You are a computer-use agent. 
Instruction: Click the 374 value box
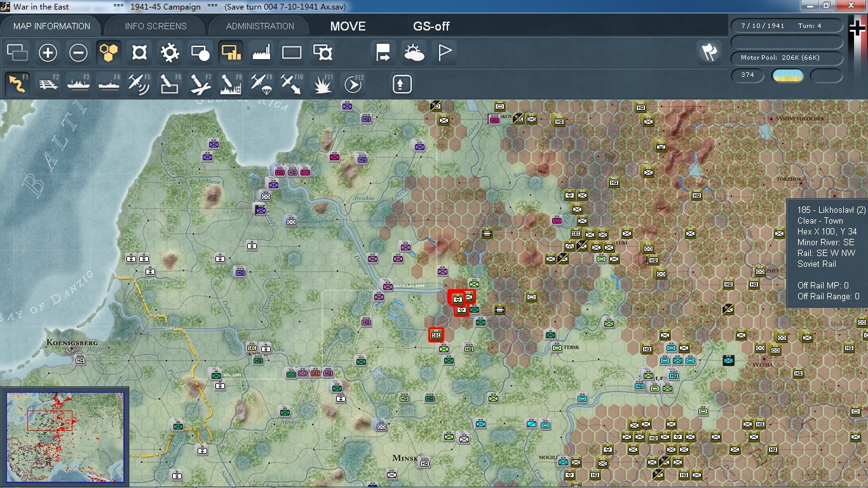pos(747,76)
